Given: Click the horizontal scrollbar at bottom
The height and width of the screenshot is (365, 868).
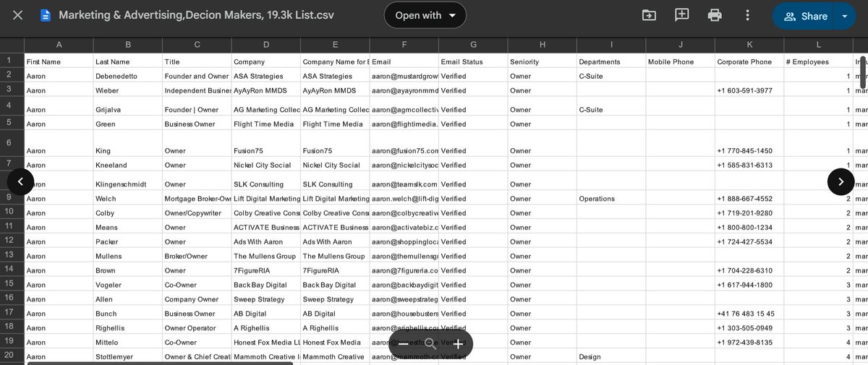Looking at the screenshot, I should coord(160,363).
